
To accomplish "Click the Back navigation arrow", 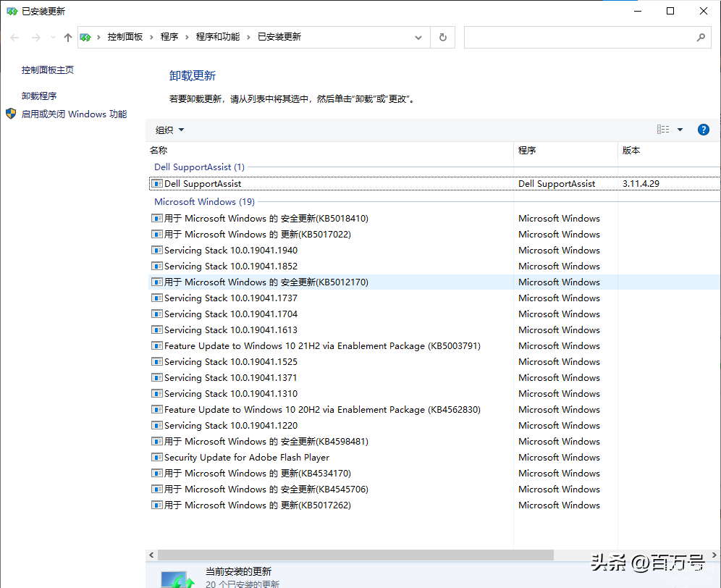I will [14, 38].
